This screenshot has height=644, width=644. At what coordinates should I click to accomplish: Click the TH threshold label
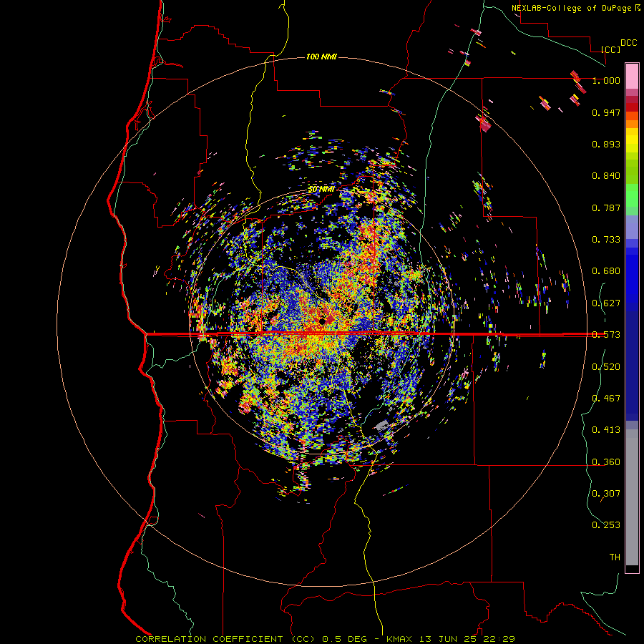[615, 557]
